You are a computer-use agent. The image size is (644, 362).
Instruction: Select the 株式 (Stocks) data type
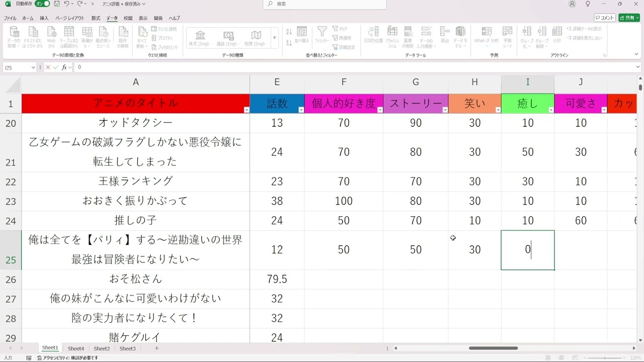(199, 36)
